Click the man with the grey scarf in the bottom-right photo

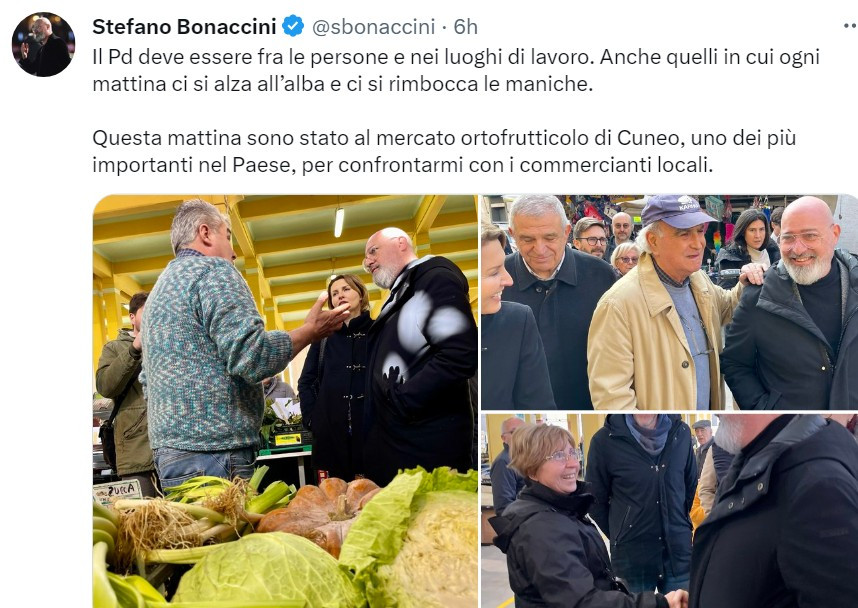pyautogui.click(x=643, y=501)
